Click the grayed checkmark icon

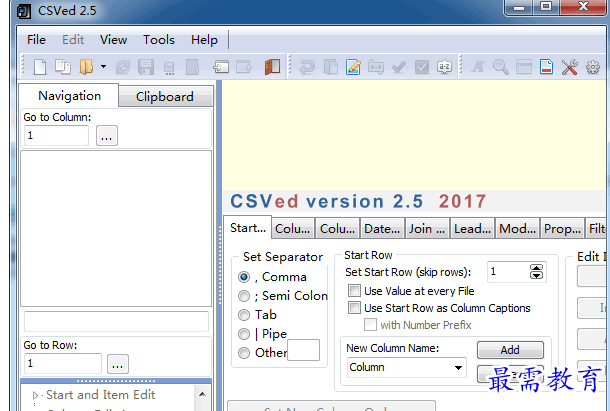(x=399, y=67)
